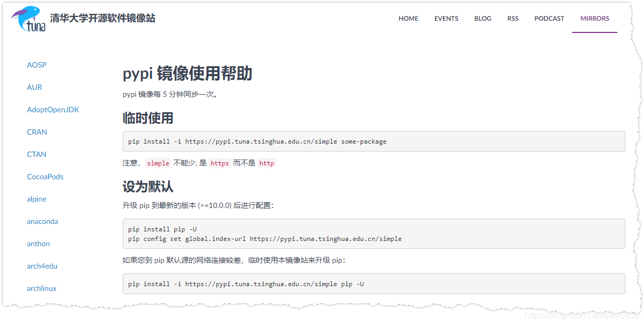Click the '升级 pip 到最新的版本' sentence
This screenshot has height=325, width=644.
198,205
